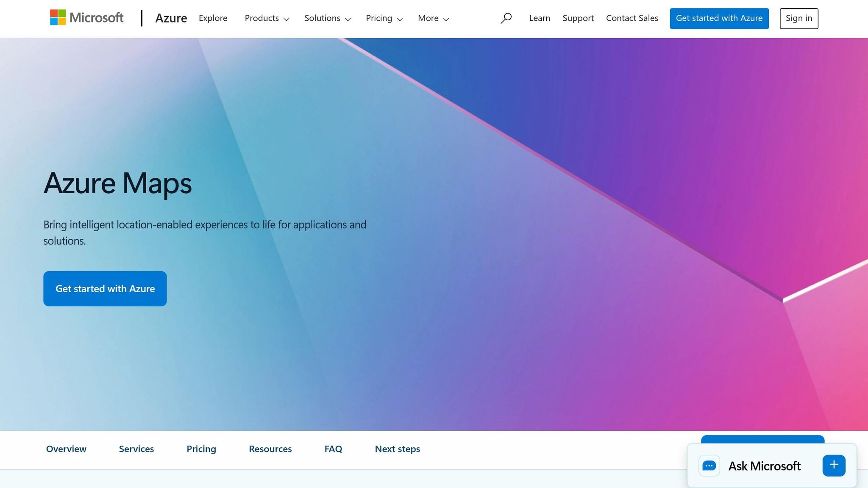
Task: Open the search magnifier icon
Action: point(506,18)
